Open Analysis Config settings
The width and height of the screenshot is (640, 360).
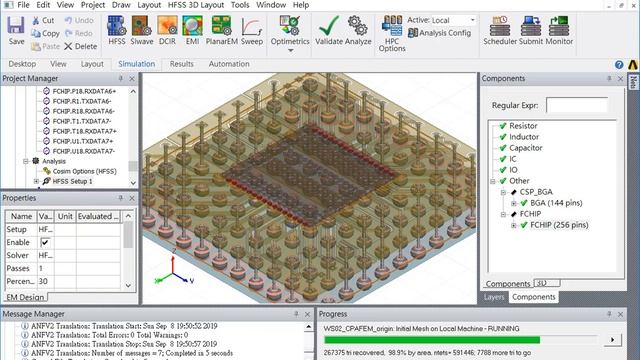tap(439, 33)
